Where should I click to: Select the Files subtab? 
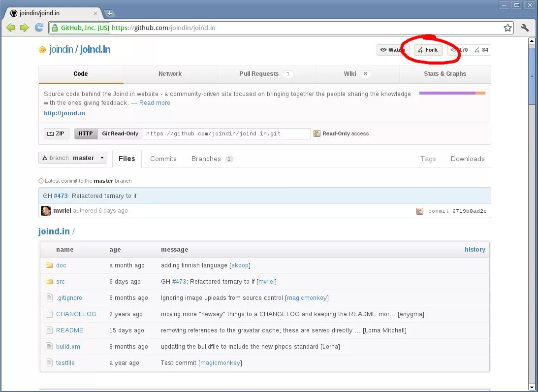(x=127, y=159)
